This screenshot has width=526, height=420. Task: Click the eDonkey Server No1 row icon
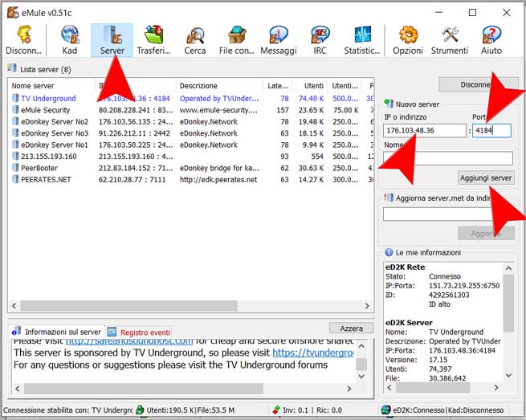[15, 145]
